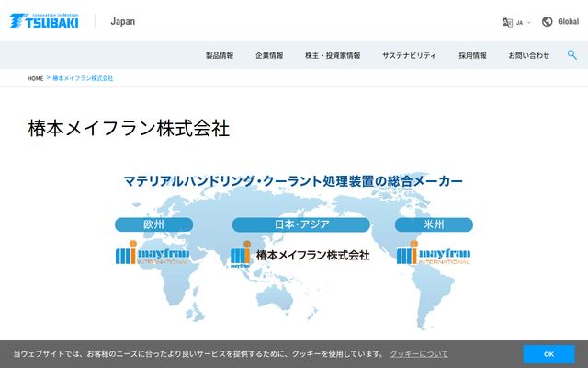Viewport: 588px width, 368px height.
Task: Accept cookies with the OK button
Action: pos(548,354)
